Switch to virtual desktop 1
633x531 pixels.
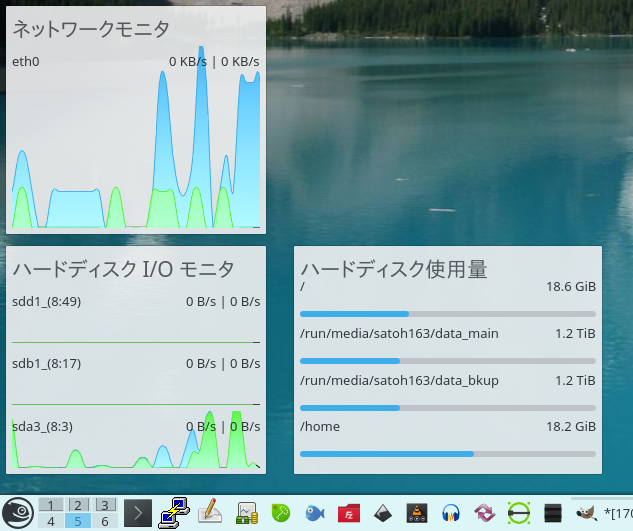pos(51,505)
